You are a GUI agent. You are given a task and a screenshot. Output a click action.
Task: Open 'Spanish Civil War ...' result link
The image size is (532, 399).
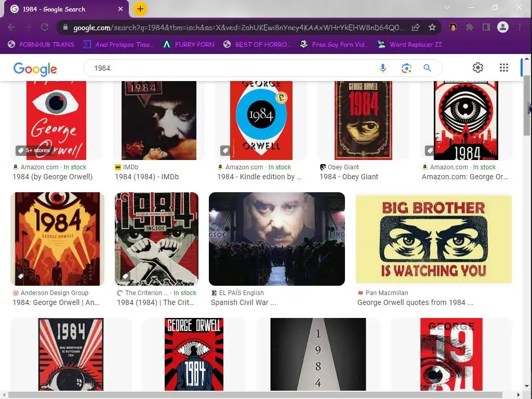pyautogui.click(x=244, y=302)
